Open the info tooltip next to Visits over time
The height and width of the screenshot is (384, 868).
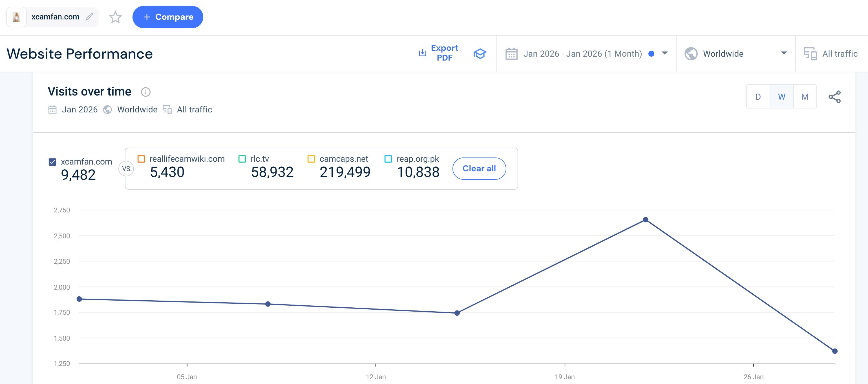[145, 92]
